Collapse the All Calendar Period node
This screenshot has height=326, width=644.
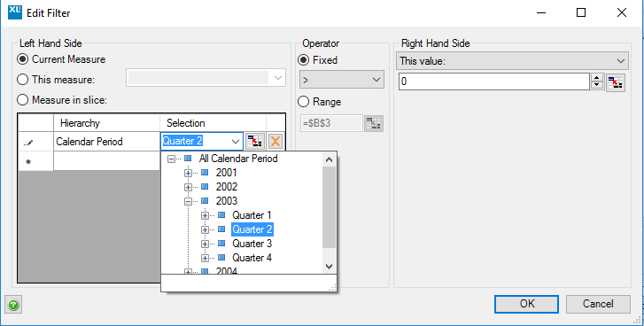coord(171,159)
